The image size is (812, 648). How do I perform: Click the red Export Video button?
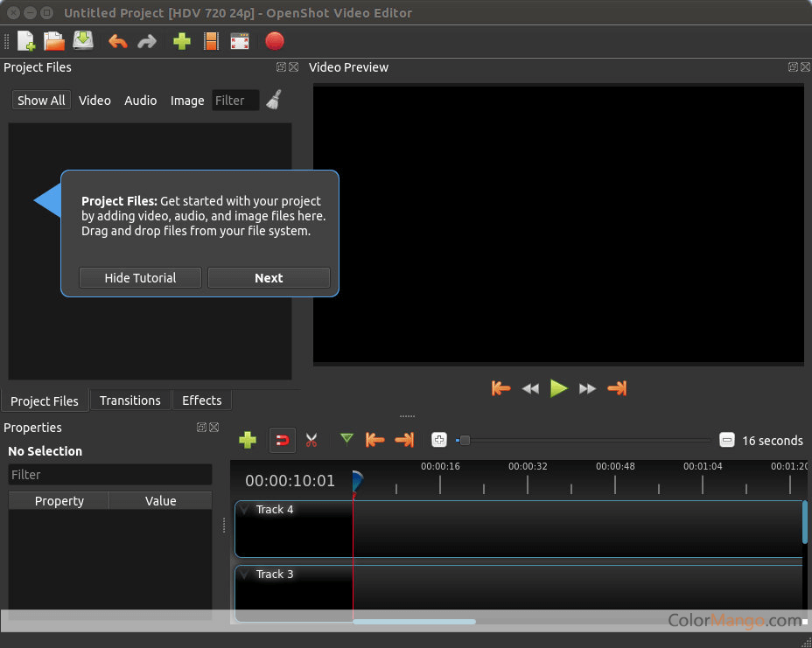tap(275, 41)
